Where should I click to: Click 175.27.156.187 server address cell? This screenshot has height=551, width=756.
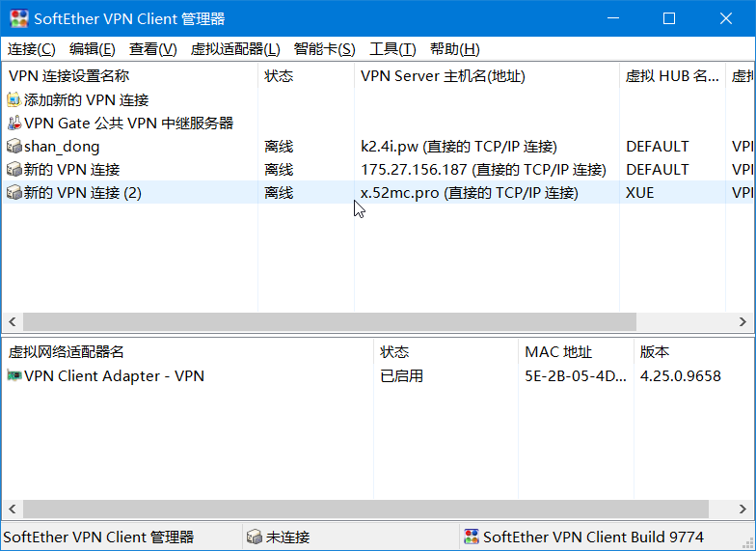click(x=484, y=170)
